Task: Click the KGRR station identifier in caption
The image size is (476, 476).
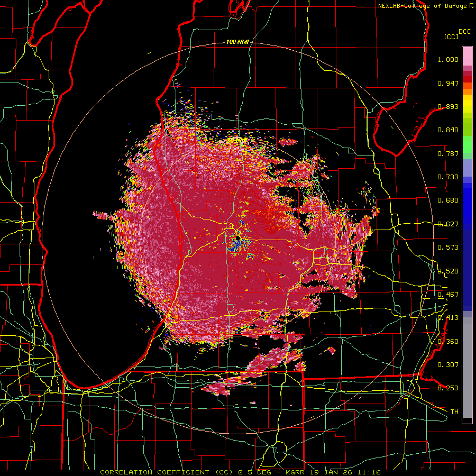Action: coord(295,472)
